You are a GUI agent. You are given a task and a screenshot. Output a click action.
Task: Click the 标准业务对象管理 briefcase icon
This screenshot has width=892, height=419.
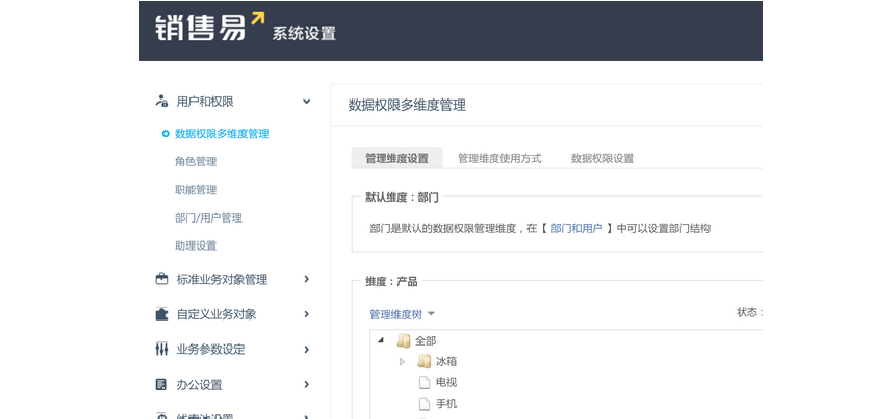[x=161, y=279]
